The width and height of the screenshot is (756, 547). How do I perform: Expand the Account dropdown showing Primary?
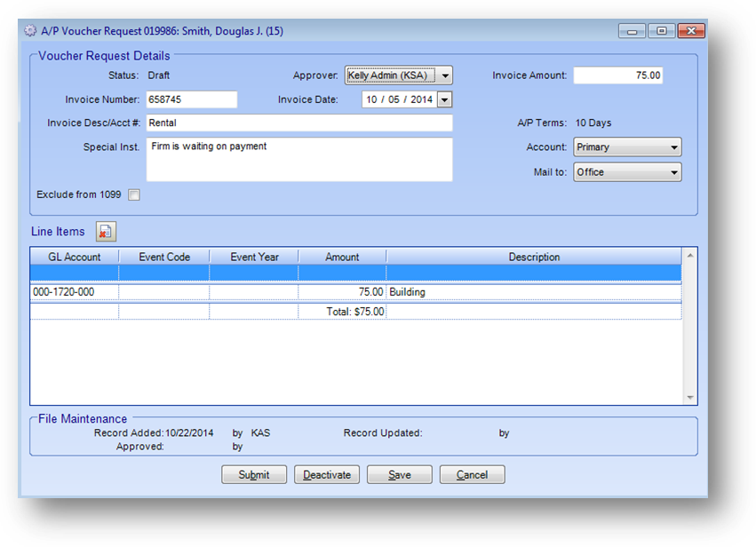coord(627,147)
